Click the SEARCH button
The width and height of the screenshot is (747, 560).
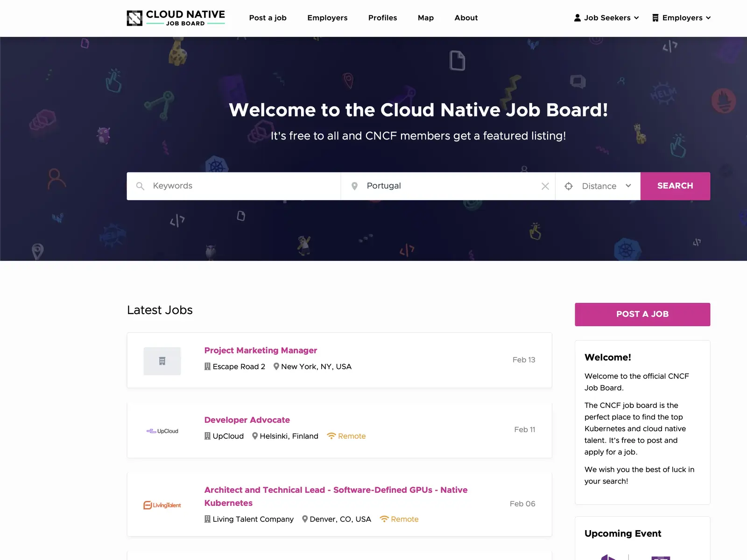point(675,186)
